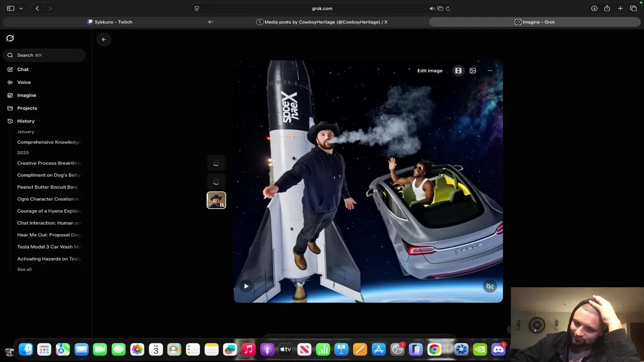Select the cowboy thumbnail variation
Screen dimensions: 644x362
[x=216, y=200]
